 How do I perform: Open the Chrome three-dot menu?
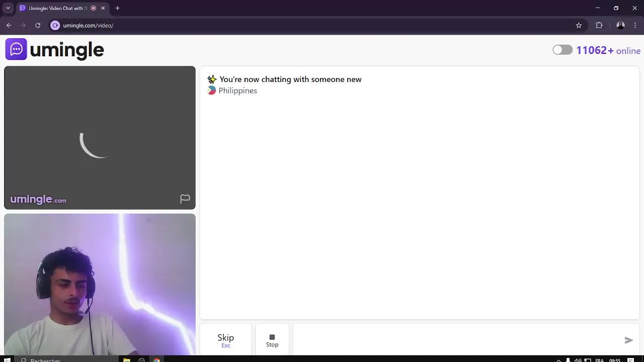tap(635, 25)
